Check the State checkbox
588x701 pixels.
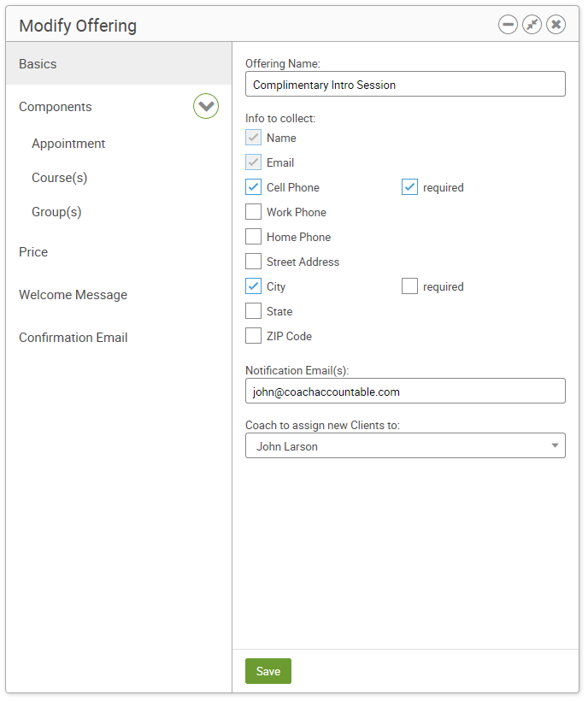[253, 311]
